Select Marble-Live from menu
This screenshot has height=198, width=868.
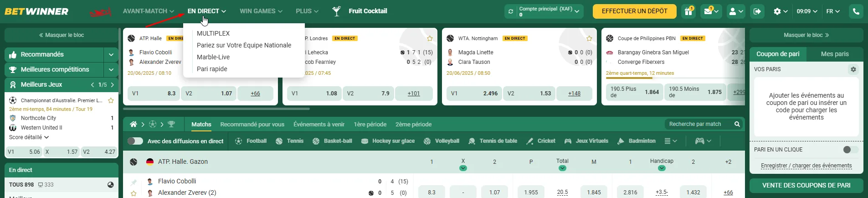click(213, 57)
